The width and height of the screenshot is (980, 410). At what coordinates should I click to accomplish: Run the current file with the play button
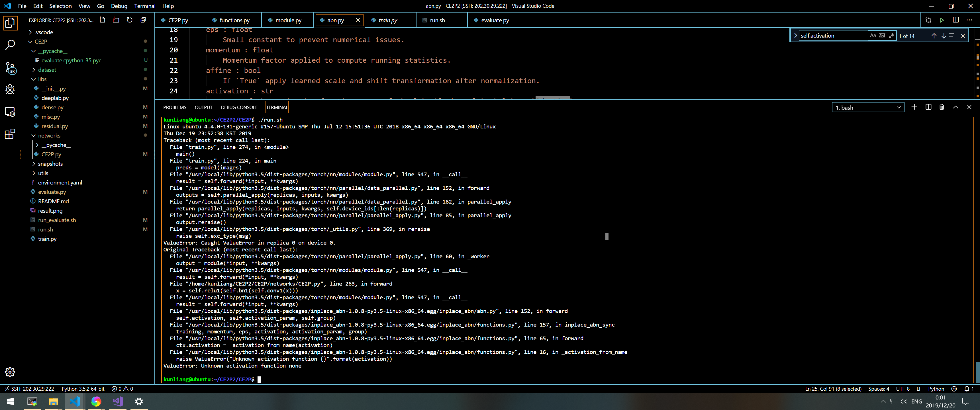click(x=942, y=20)
